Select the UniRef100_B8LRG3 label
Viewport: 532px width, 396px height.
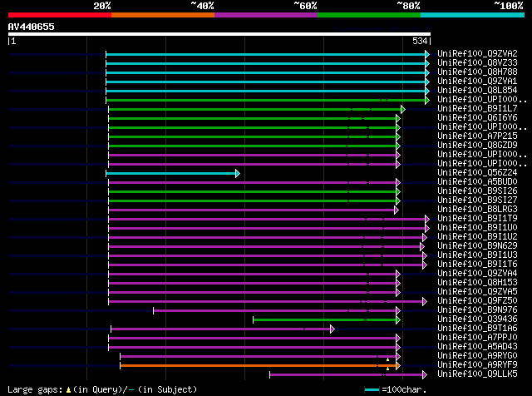477,210
